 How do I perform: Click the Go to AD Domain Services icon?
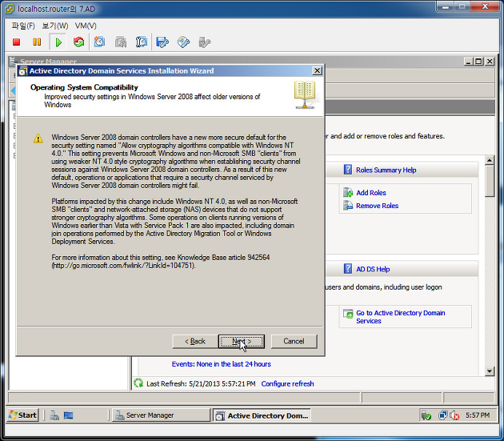[348, 314]
